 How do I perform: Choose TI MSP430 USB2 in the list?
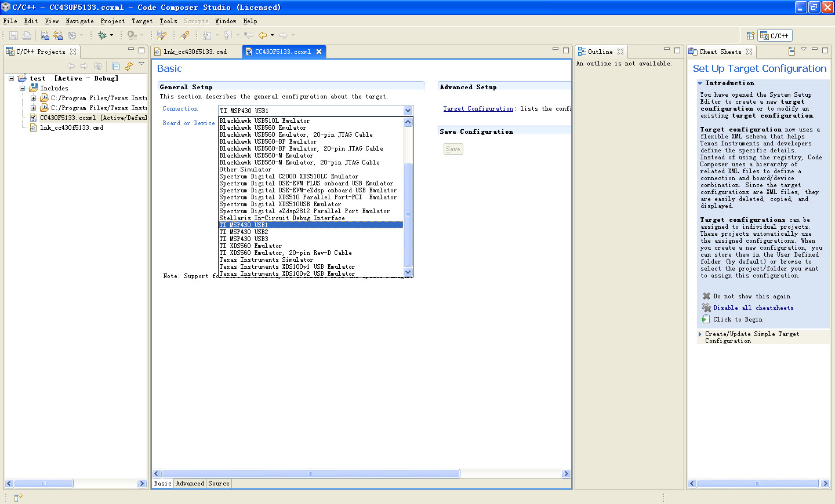click(x=244, y=232)
